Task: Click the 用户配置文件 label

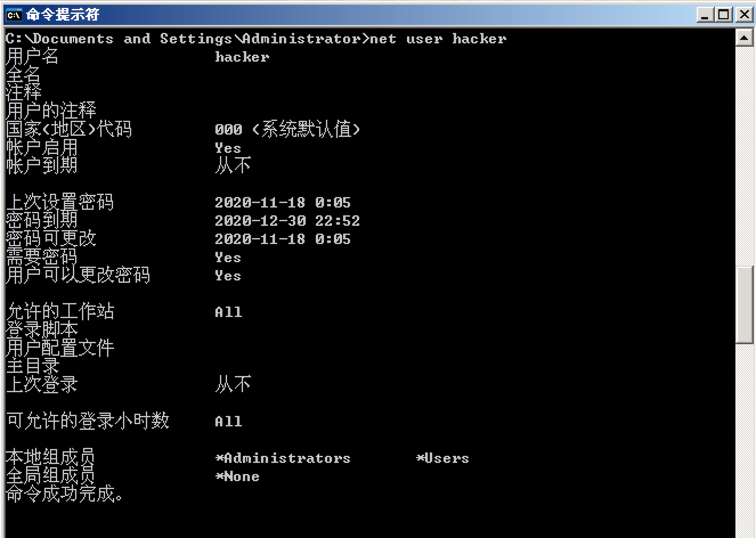Action: click(60, 348)
